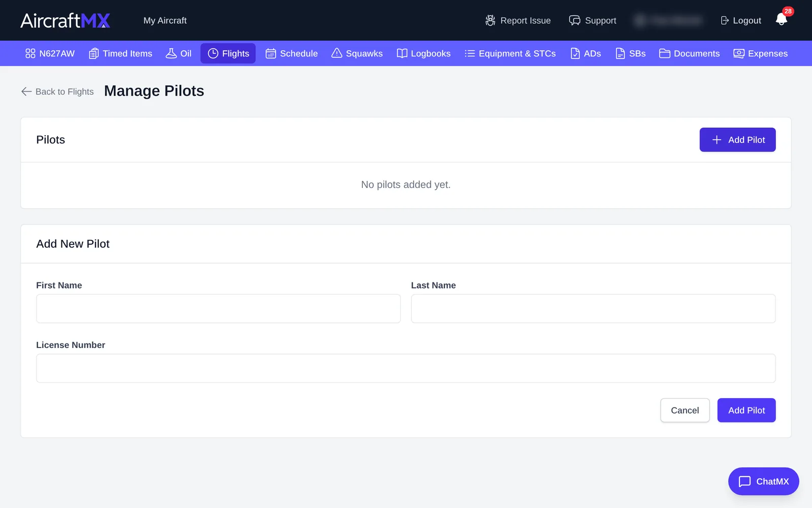This screenshot has height=508, width=812.
Task: Click the document icon for SBs
Action: [620, 53]
